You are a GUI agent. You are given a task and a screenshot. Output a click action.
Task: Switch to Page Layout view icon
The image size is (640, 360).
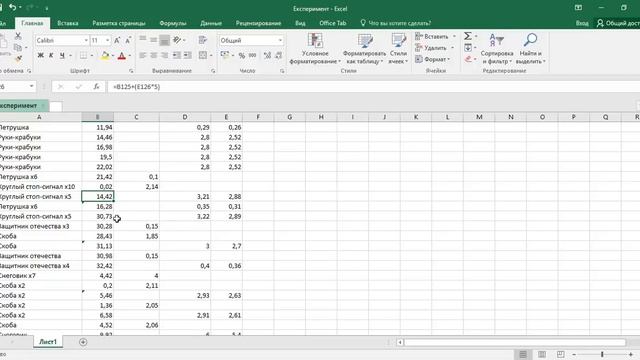[542, 354]
